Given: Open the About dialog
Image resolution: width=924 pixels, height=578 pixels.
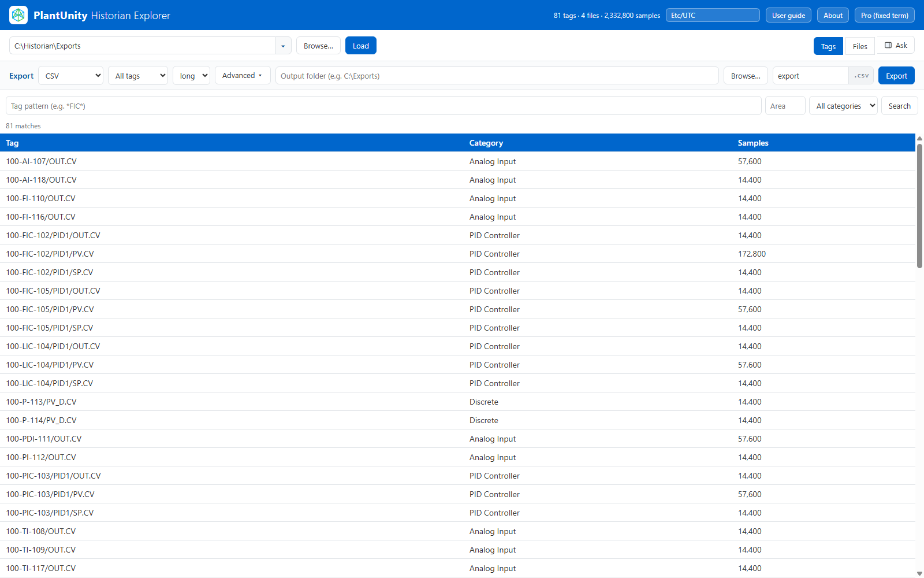Looking at the screenshot, I should pos(833,15).
